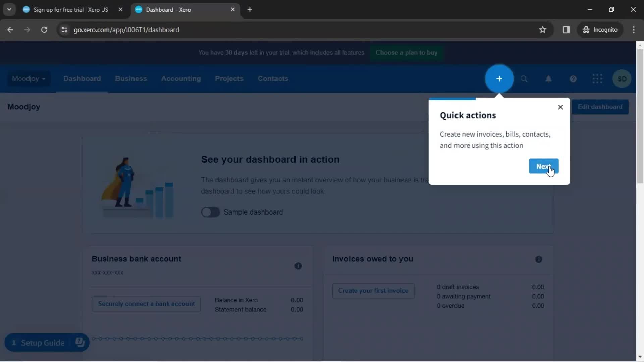Image resolution: width=644 pixels, height=362 pixels.
Task: Open the Contacts menu
Action: (273, 79)
